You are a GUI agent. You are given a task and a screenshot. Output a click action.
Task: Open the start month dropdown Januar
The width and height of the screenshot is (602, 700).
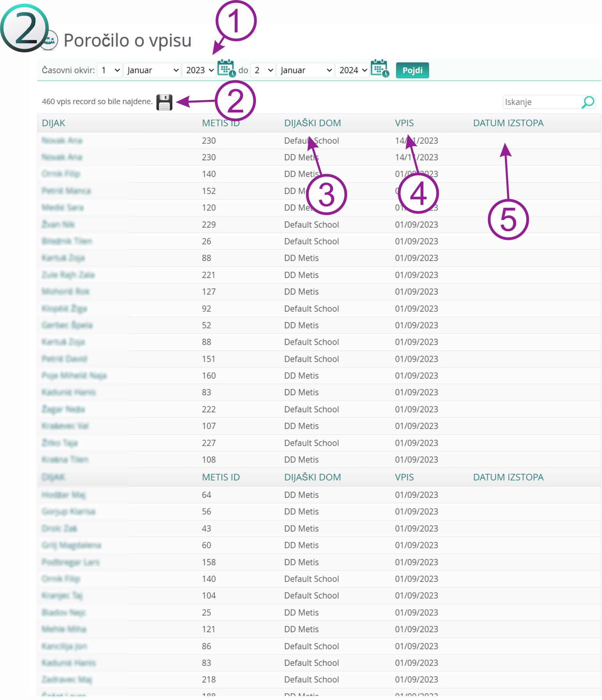[x=152, y=70]
